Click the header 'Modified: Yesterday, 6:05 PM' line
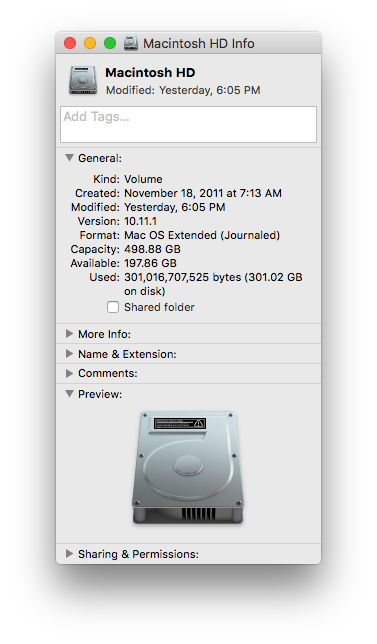This screenshot has height=644, width=377. coord(183,90)
